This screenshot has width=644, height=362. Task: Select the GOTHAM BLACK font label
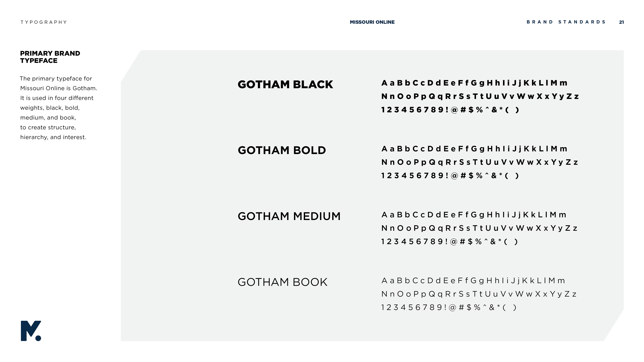285,84
